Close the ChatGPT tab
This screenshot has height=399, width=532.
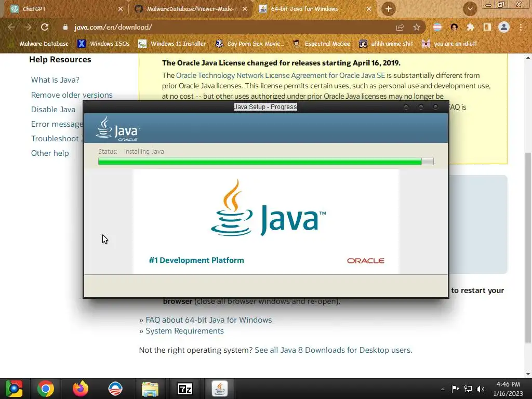120,9
